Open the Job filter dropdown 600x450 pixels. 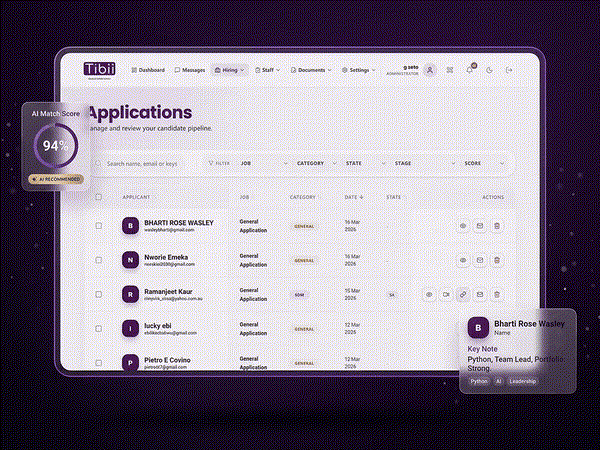click(264, 163)
